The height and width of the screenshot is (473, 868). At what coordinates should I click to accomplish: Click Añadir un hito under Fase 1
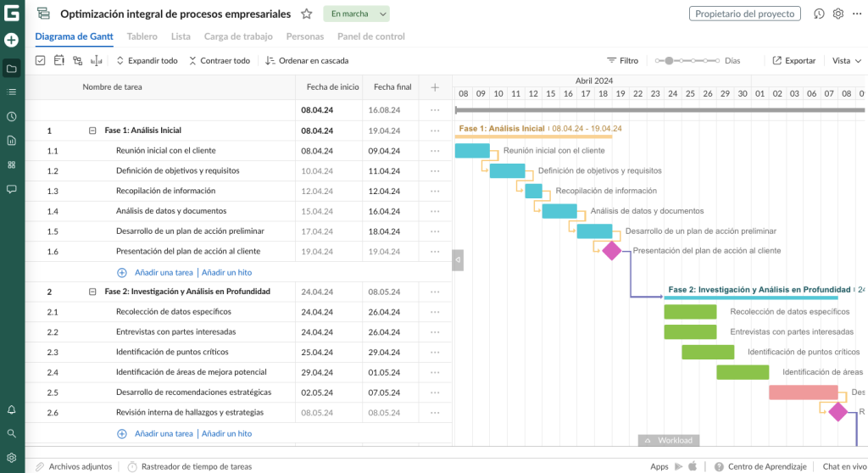coord(226,272)
